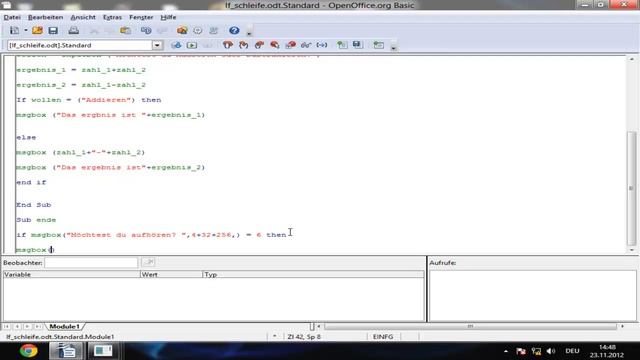Image resolution: width=640 pixels, height=360 pixels.
Task: Open OpenOffice Help question mark icon
Action: click(234, 31)
